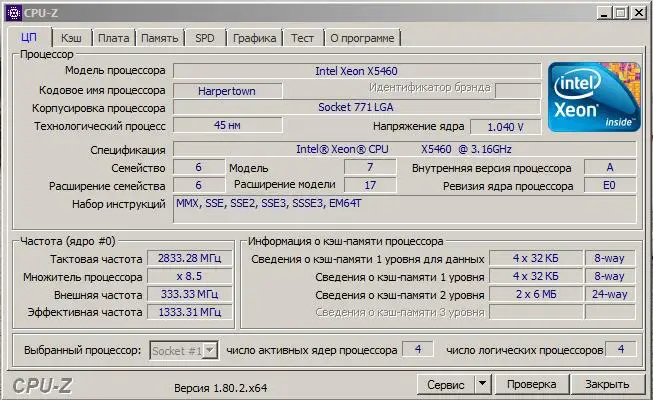The image size is (653, 400).
Task: Switch to the Плата tab
Action: pyautogui.click(x=114, y=38)
